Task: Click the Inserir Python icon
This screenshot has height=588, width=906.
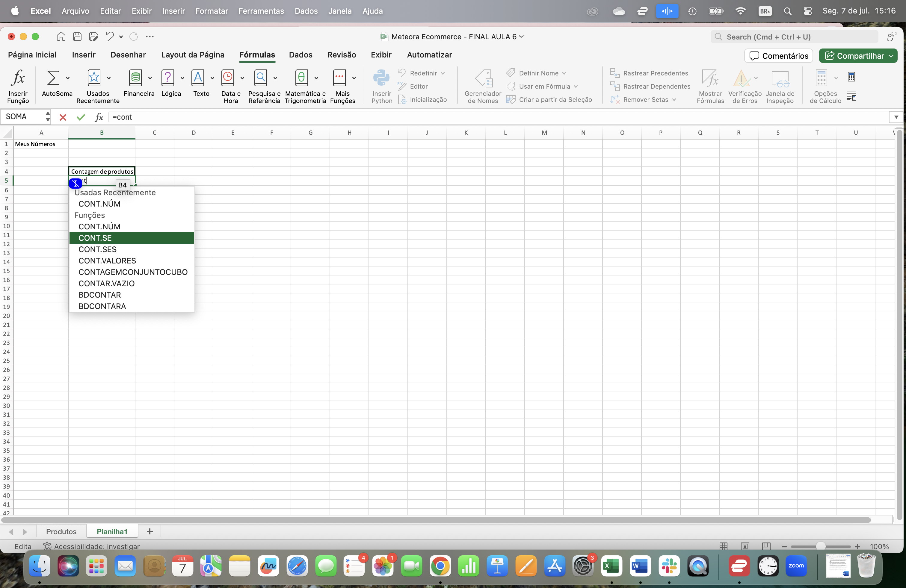Action: click(381, 78)
